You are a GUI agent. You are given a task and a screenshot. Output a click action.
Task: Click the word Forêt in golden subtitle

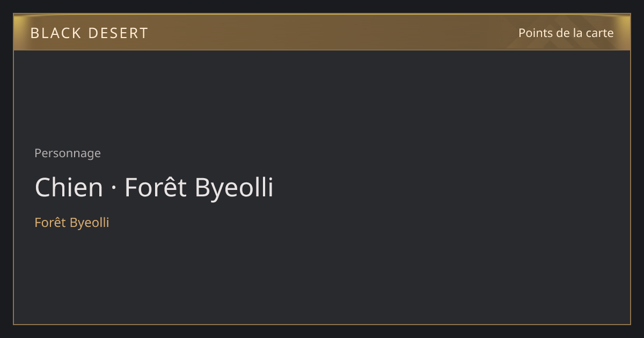[x=50, y=223]
